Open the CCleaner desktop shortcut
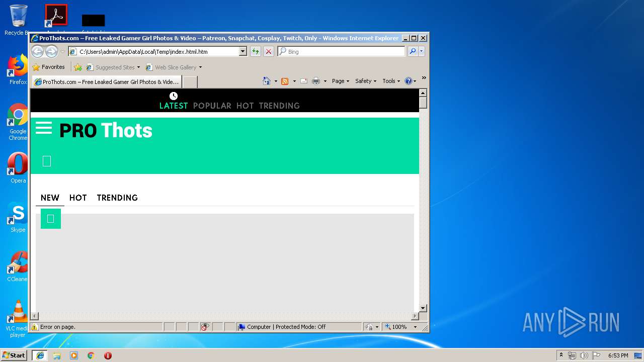Image resolution: width=644 pixels, height=362 pixels. tap(18, 266)
